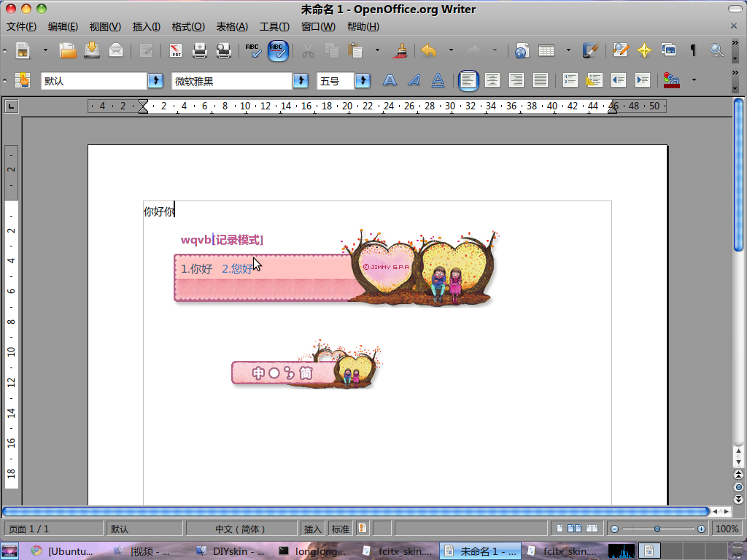Align text left

pyautogui.click(x=468, y=80)
